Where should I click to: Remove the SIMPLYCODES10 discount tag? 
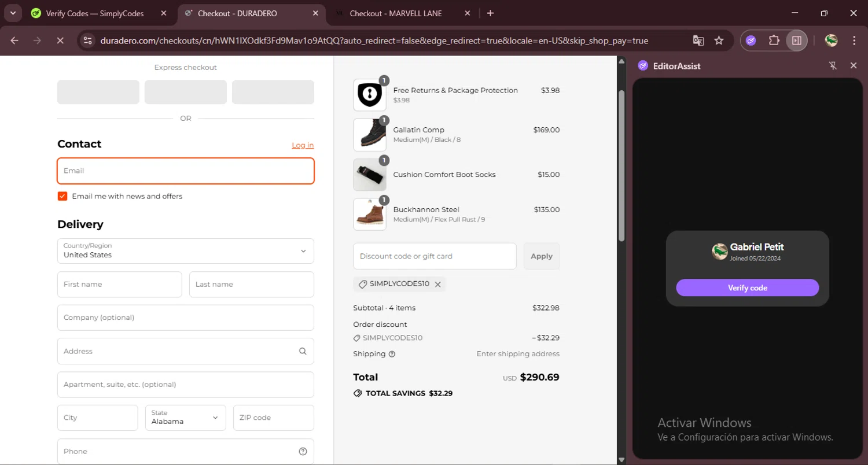click(438, 285)
